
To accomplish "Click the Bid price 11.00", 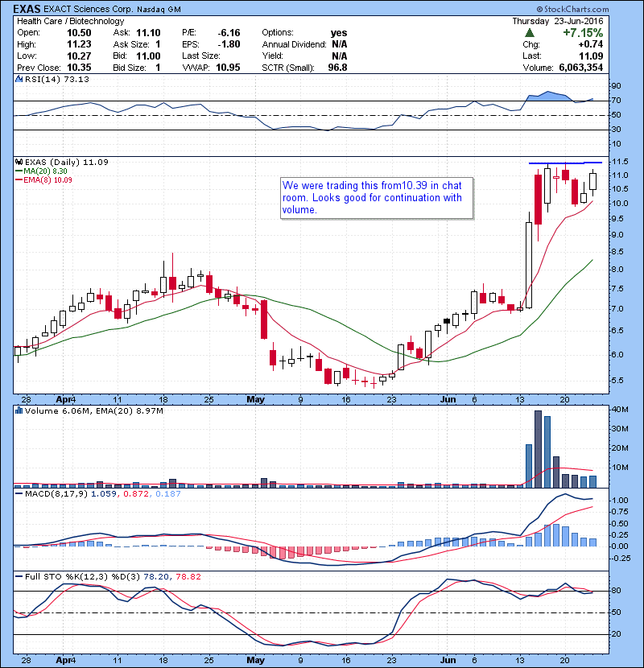I will click(148, 56).
